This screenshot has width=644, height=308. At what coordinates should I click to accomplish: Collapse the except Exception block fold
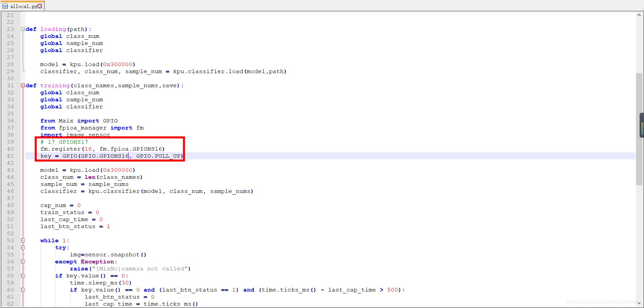23,262
